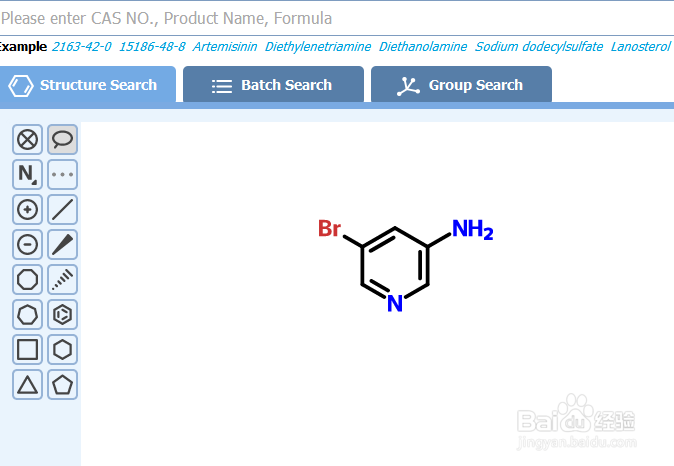This screenshot has width=674, height=466.
Task: Select the Br atom in the structure
Action: click(329, 228)
